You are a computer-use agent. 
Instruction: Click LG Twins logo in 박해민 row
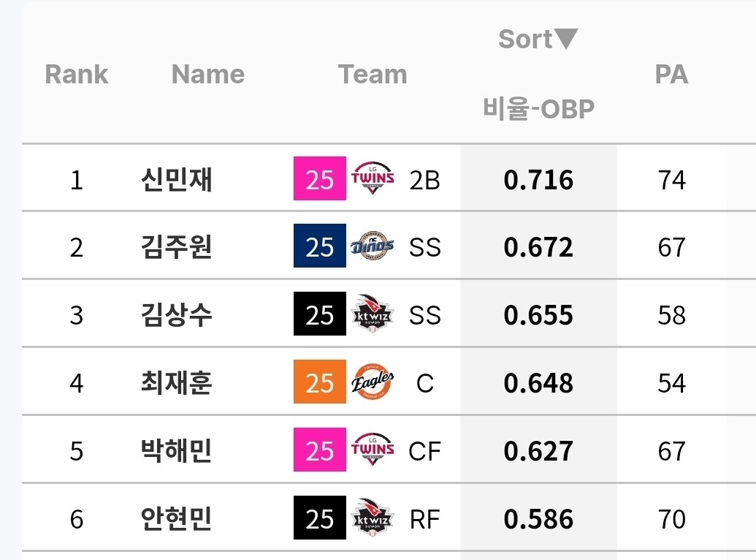[373, 450]
